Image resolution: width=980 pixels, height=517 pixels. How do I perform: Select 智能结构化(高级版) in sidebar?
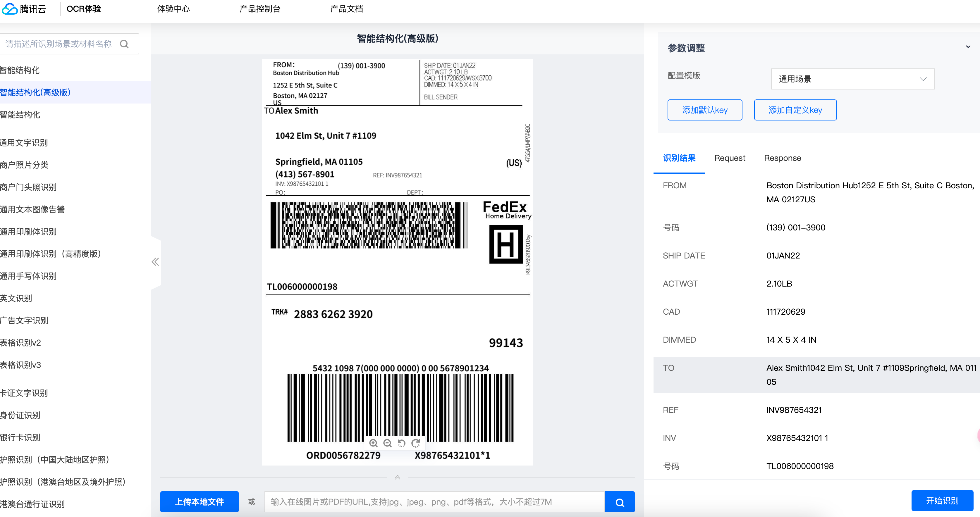tap(75, 92)
